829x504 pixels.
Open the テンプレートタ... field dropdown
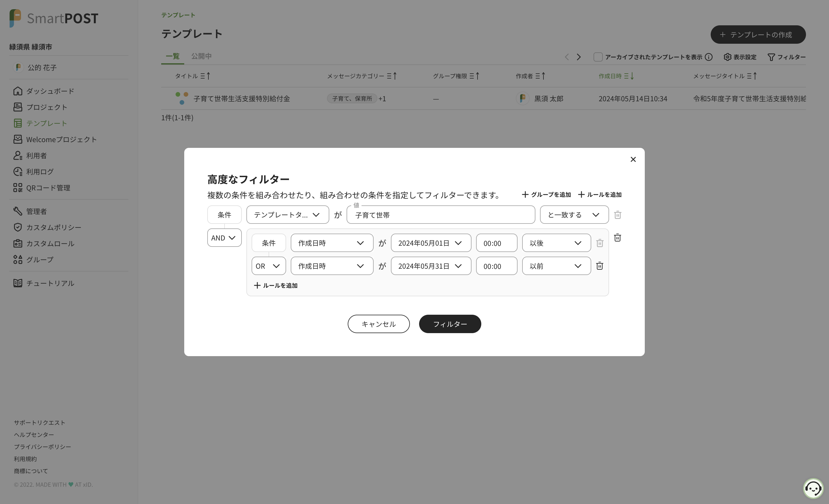coord(288,215)
